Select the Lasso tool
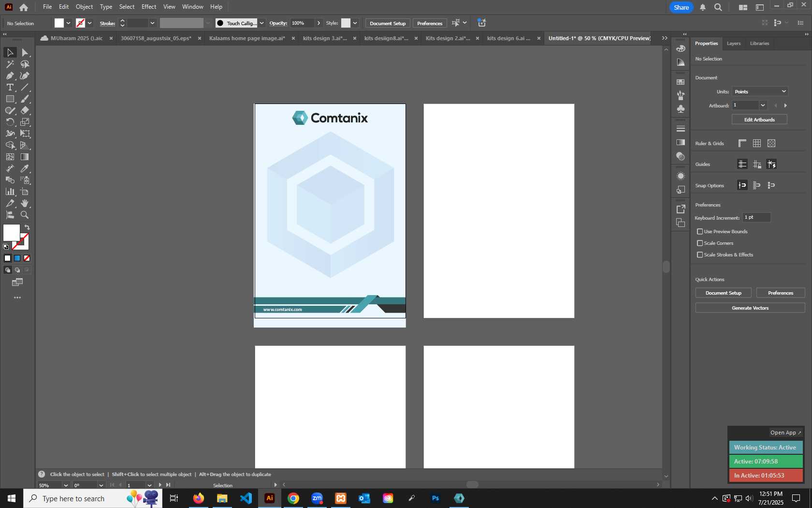Screen dimensions: 812x508 (25, 64)
